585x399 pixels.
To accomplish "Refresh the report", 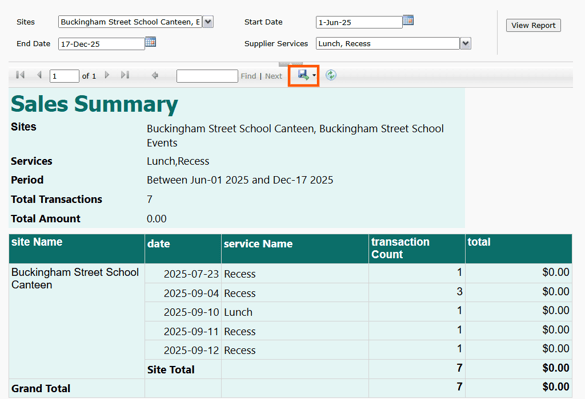I will (331, 75).
